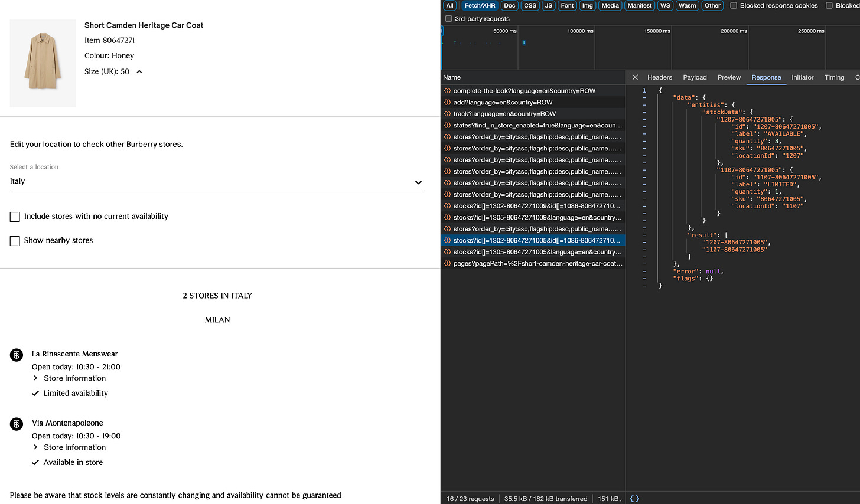Select the Fetch/XHR filter

[480, 5]
